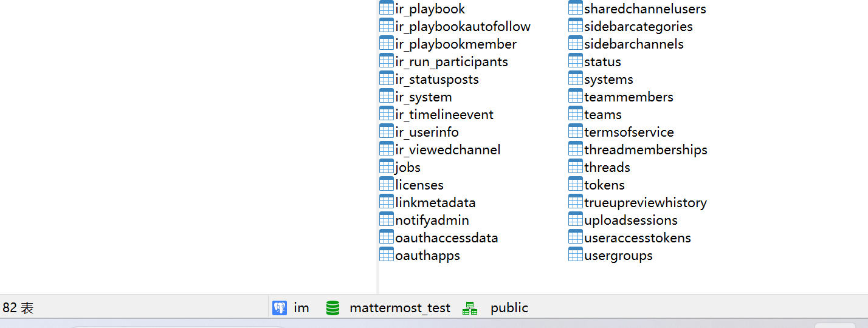Click the table icon beside ir_timelineevent
Screen dimensions: 868x328
click(386, 114)
